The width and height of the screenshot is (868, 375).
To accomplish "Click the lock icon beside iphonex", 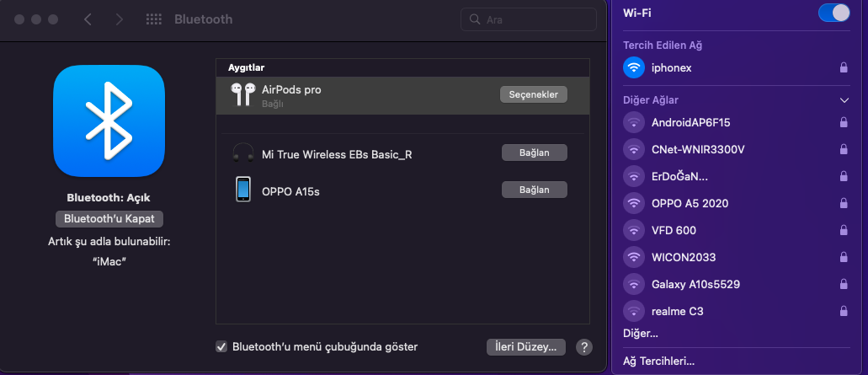I will pos(844,67).
